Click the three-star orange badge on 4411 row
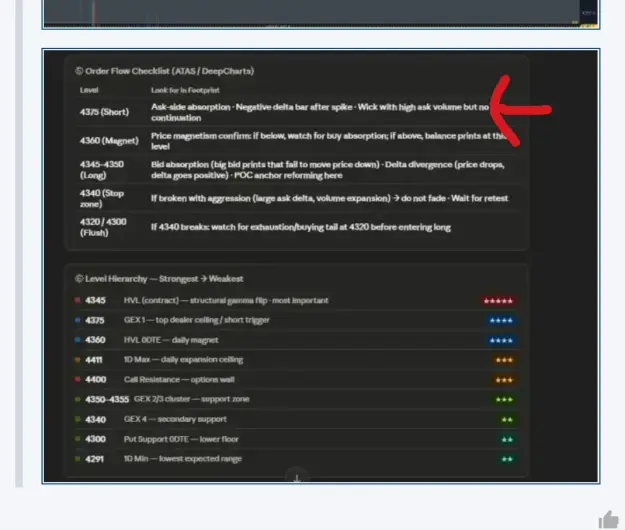 tap(504, 360)
